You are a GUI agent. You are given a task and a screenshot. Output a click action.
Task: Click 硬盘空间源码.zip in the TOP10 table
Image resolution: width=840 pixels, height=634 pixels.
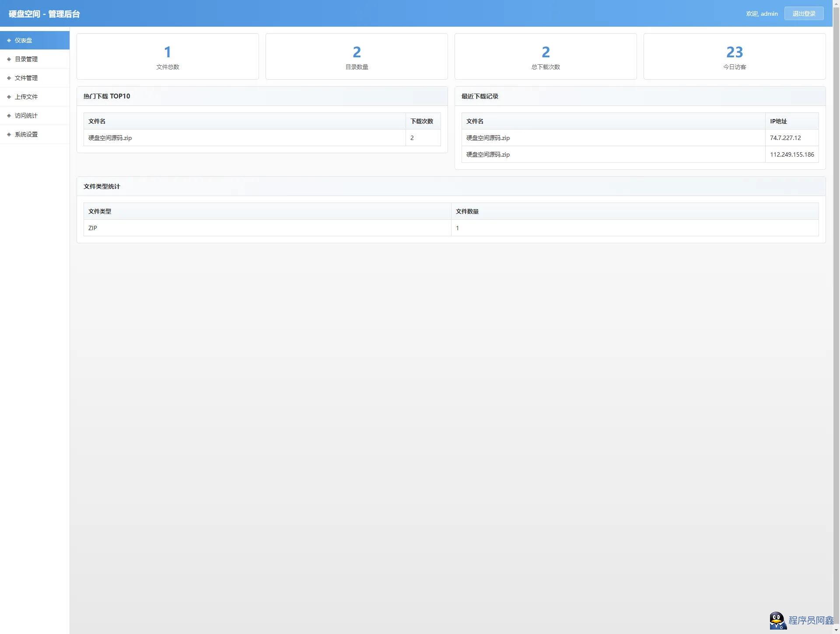pyautogui.click(x=110, y=138)
